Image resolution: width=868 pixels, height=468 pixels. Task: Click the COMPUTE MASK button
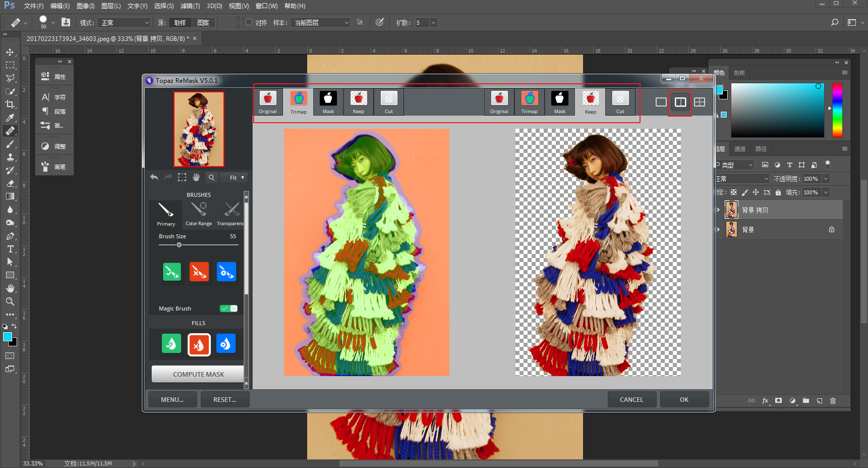198,374
